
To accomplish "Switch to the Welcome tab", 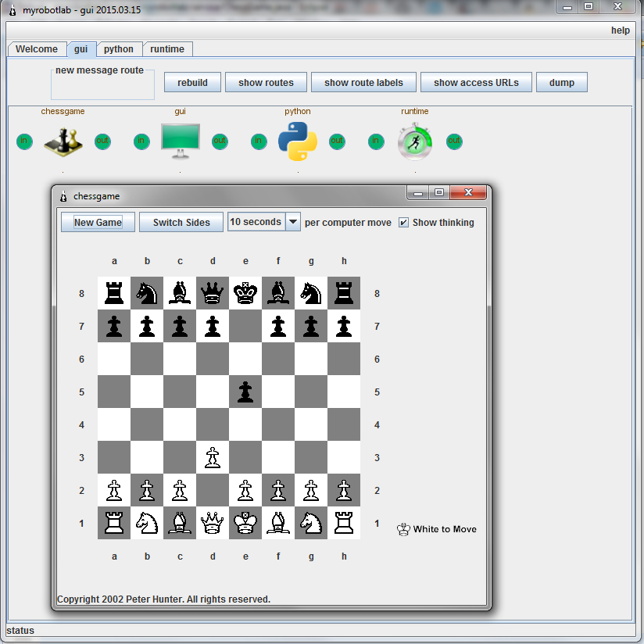I will point(37,49).
